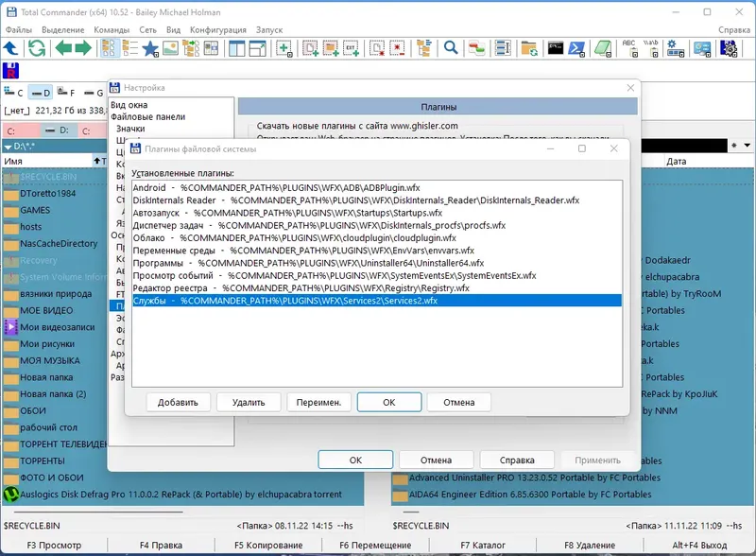Open the multi-rename tool icon
The height and width of the screenshot is (556, 756).
coord(503,48)
